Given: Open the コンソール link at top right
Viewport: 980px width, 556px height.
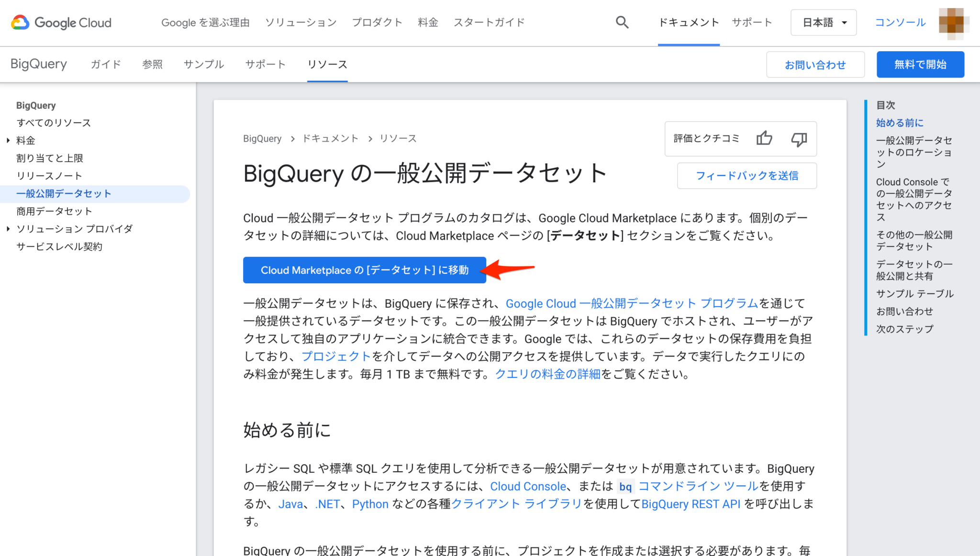Looking at the screenshot, I should pyautogui.click(x=899, y=22).
